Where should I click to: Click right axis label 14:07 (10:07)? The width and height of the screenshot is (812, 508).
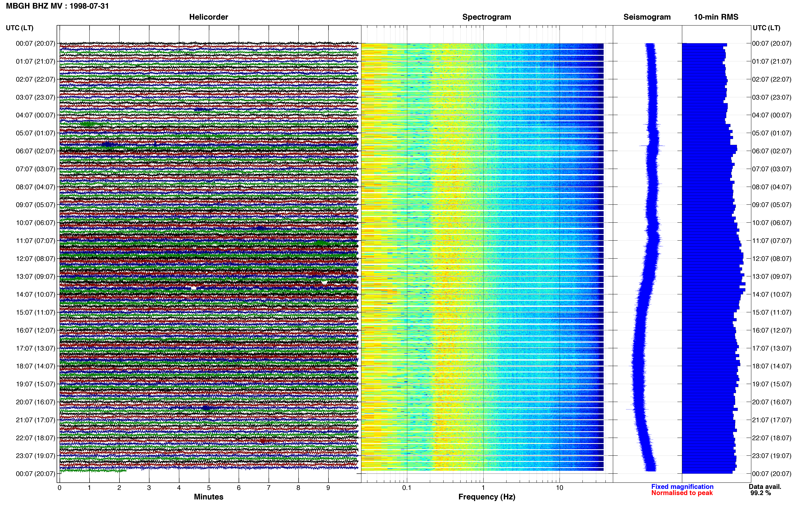pos(772,294)
